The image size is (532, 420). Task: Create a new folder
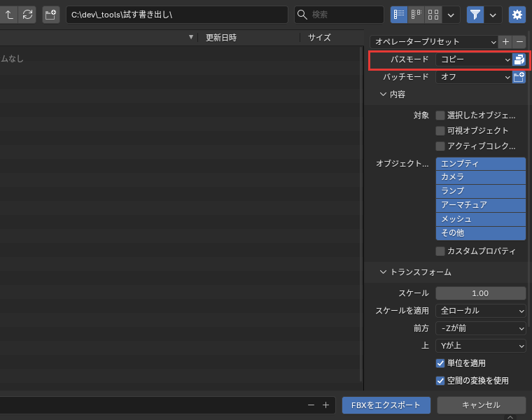tap(51, 15)
